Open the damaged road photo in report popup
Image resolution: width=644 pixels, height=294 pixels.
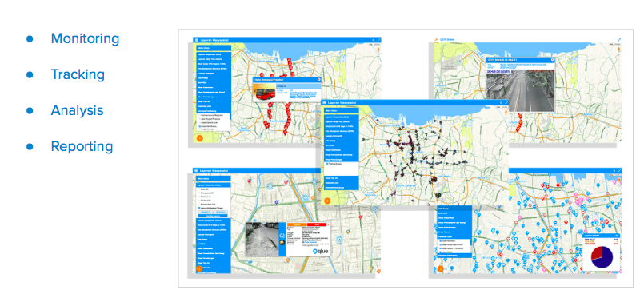262,240
